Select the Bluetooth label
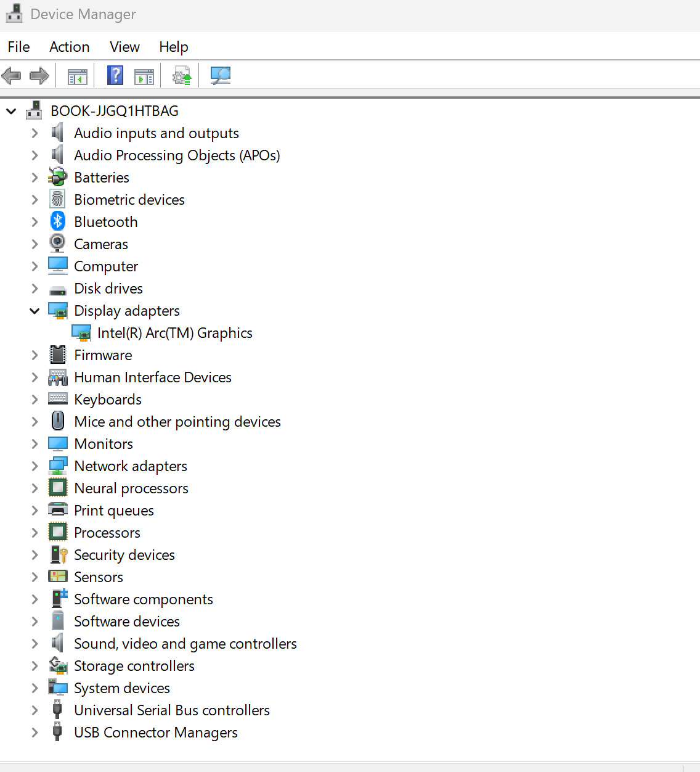The width and height of the screenshot is (700, 772). click(106, 222)
